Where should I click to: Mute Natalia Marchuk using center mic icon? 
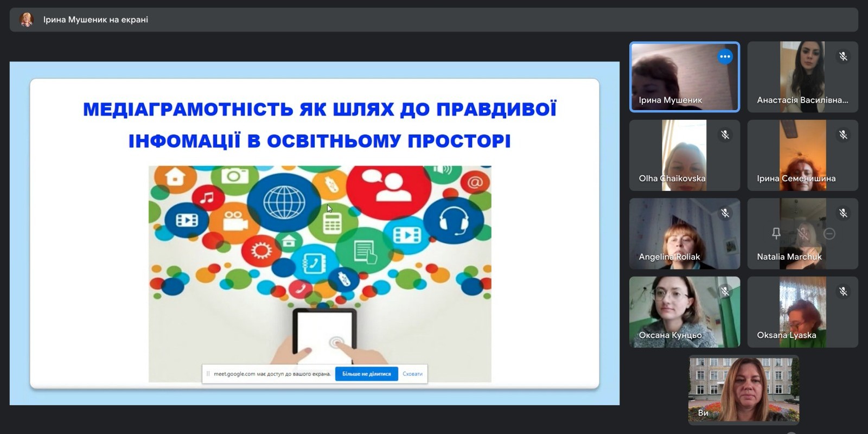[x=803, y=233]
